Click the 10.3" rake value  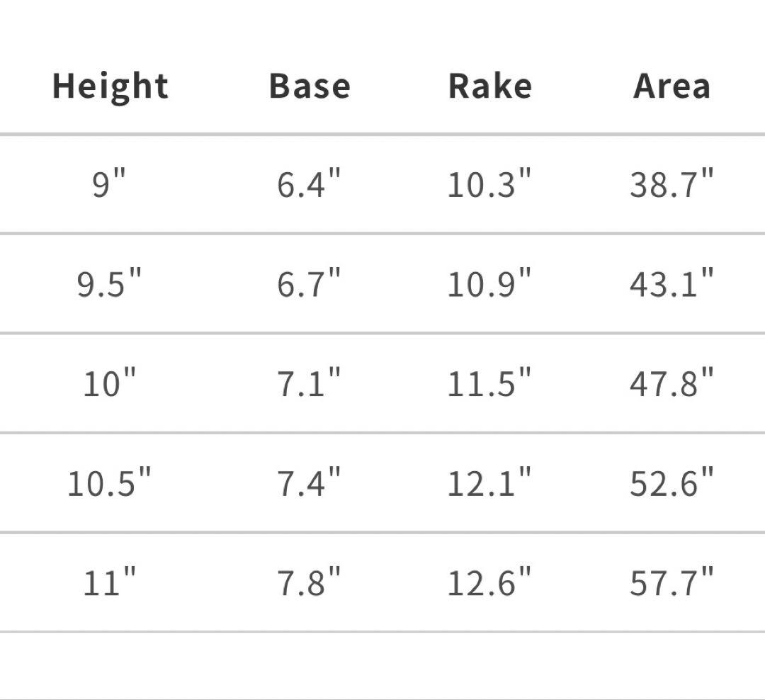pyautogui.click(x=489, y=185)
